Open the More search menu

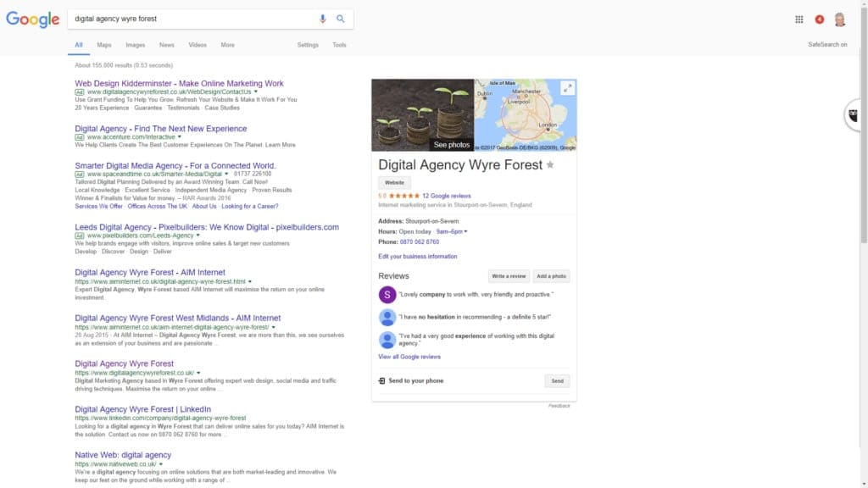pos(227,45)
